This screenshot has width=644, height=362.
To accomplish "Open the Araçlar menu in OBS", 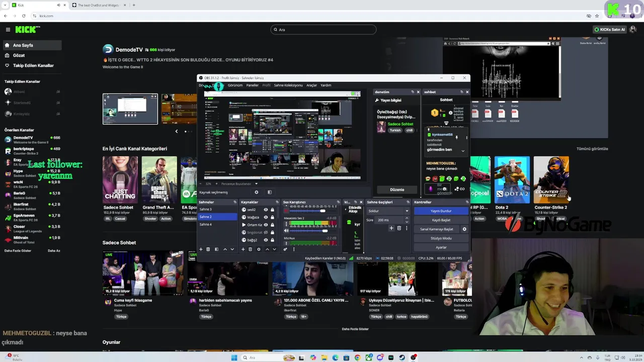I will 312,85.
